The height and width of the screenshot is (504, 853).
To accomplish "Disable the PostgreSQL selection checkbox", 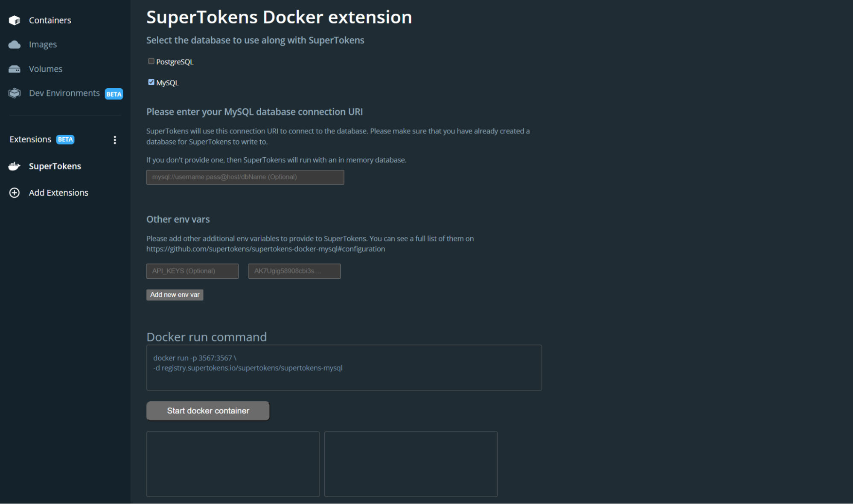I will [x=151, y=61].
